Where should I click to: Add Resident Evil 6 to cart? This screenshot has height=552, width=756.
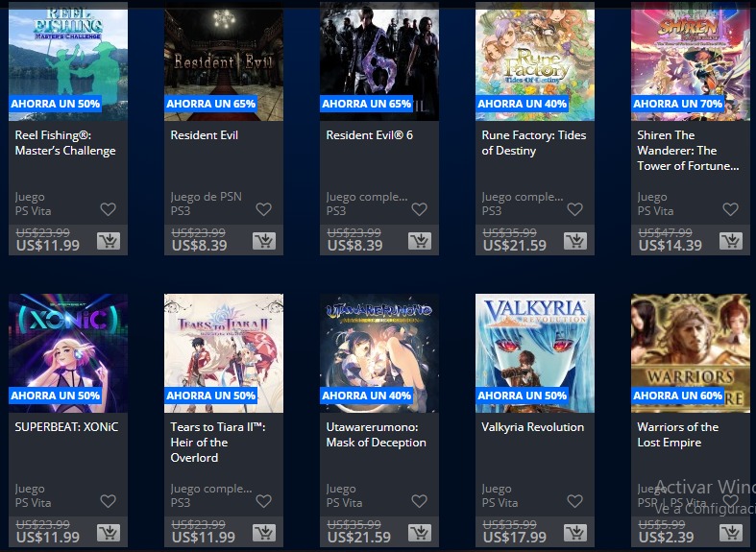pos(420,241)
